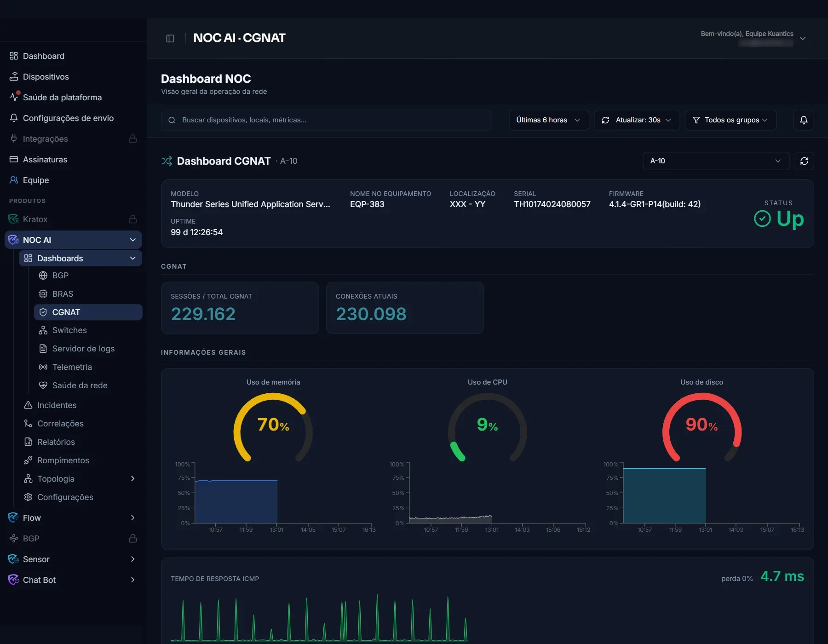Click the Saúde da rede heart icon

43,385
